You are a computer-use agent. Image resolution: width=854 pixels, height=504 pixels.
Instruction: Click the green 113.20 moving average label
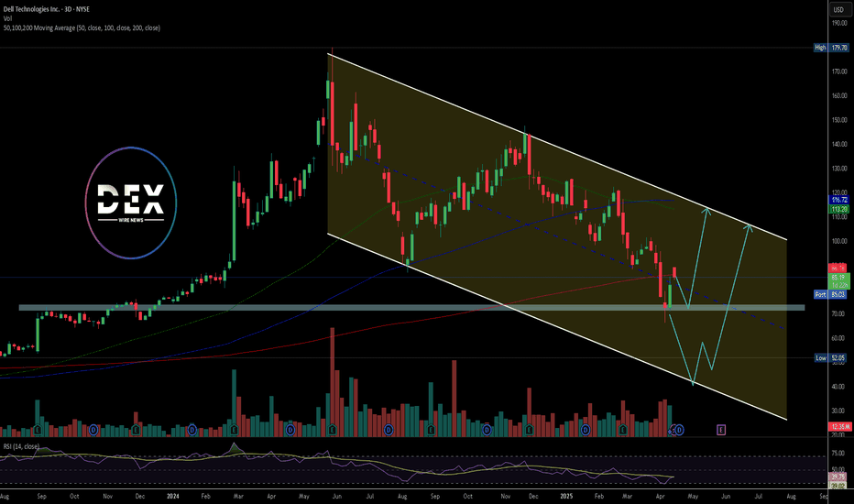pos(838,209)
